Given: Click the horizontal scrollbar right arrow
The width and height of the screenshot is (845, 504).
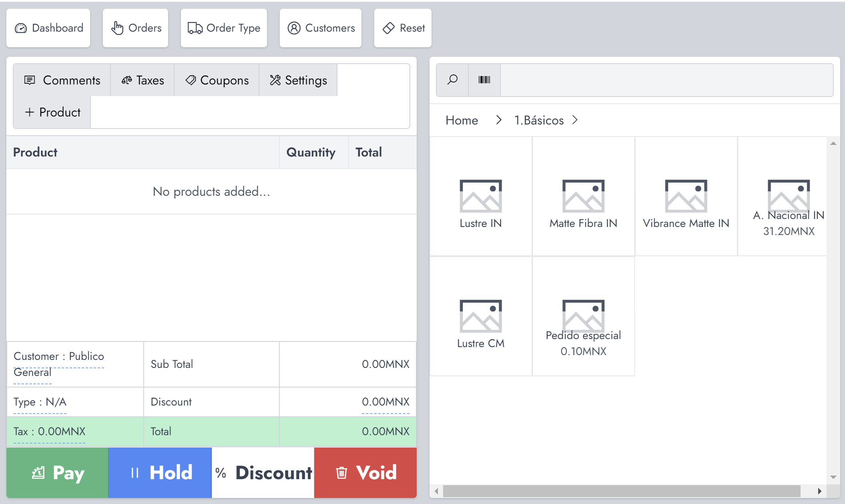Looking at the screenshot, I should [x=819, y=491].
